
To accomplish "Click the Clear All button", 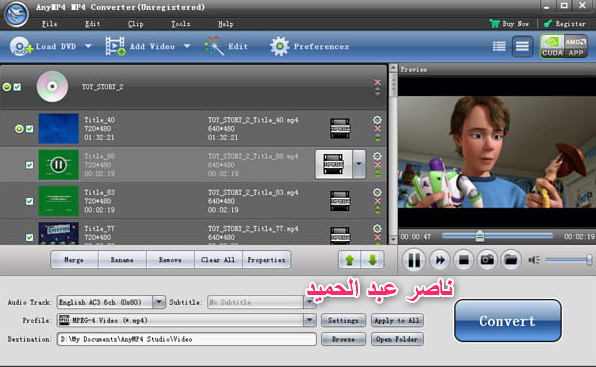I will (x=218, y=260).
